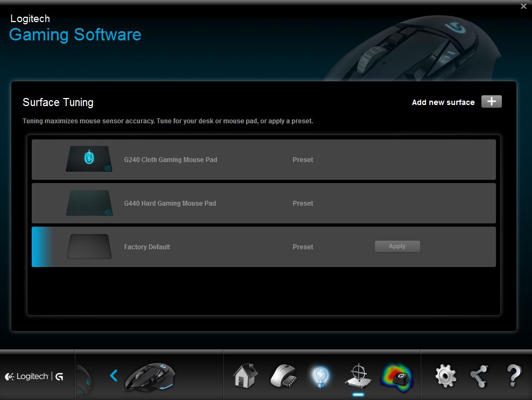This screenshot has width=532, height=400.
Task: Close the Logitech Gaming Software window
Action: point(523,6)
